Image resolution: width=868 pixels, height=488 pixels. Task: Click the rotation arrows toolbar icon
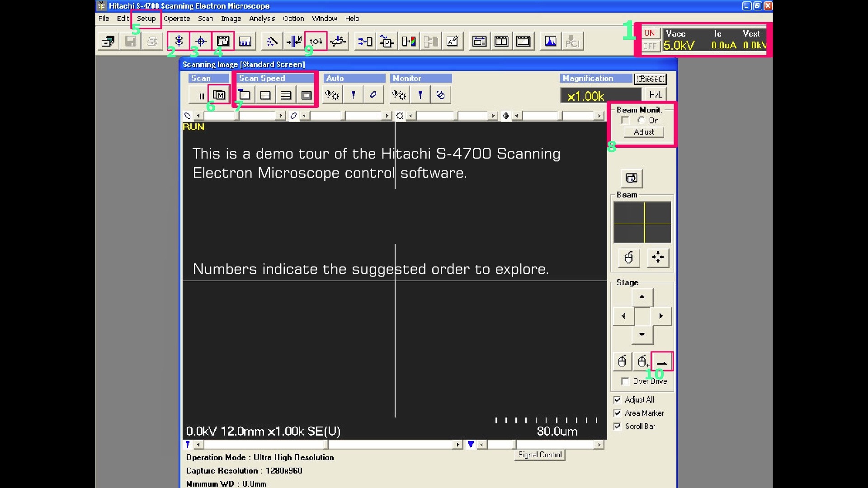click(316, 42)
